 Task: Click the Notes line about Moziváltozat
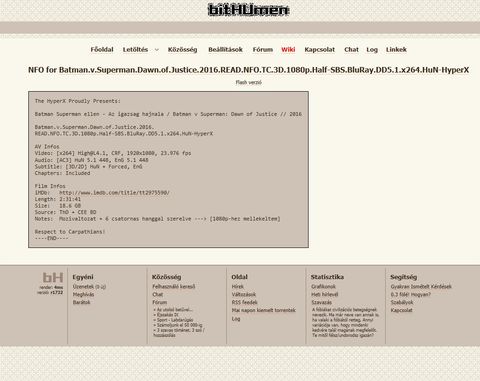(x=157, y=219)
